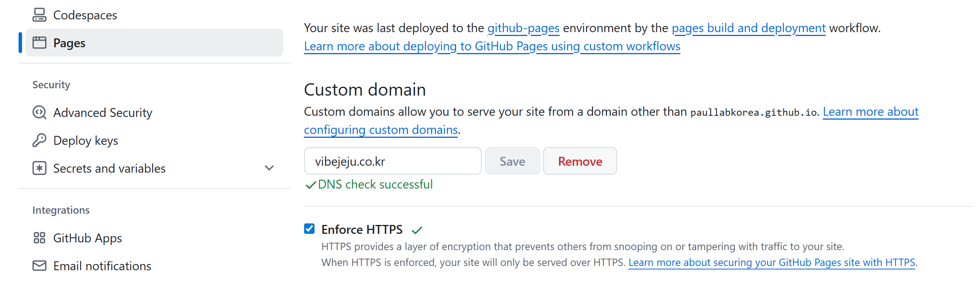Open link about securing Pages site with HTTPS
Screen dimensions: 980x283
click(x=771, y=263)
